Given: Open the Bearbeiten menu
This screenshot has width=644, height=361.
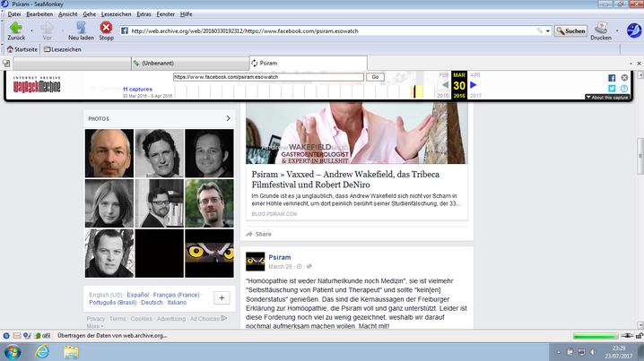Looking at the screenshot, I should coord(39,14).
